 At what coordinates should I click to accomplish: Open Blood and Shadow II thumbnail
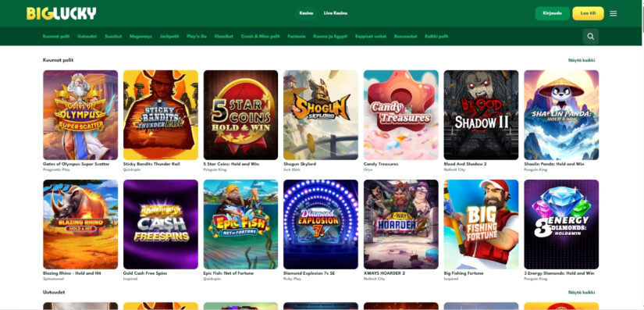481,115
